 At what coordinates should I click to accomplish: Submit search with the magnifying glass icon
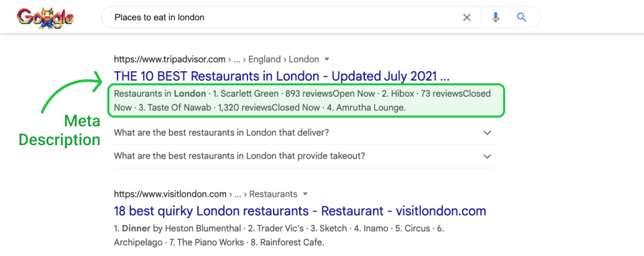click(x=522, y=17)
